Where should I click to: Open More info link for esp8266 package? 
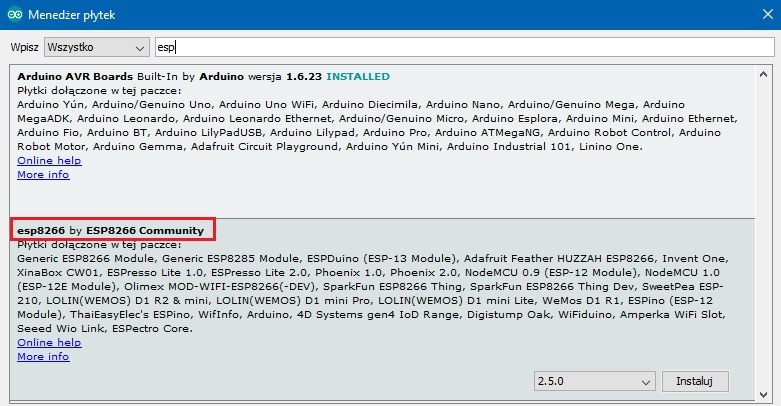43,356
